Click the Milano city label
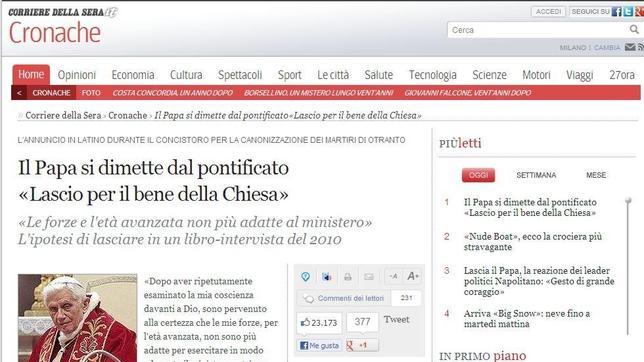 [573, 48]
